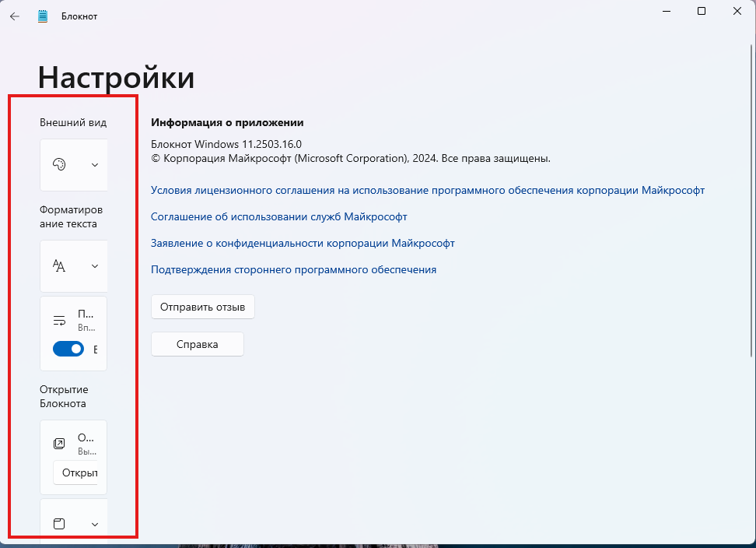The image size is (756, 548).
Task: Open Соглашение об использовании служб Майкрософт link
Action: 279,216
